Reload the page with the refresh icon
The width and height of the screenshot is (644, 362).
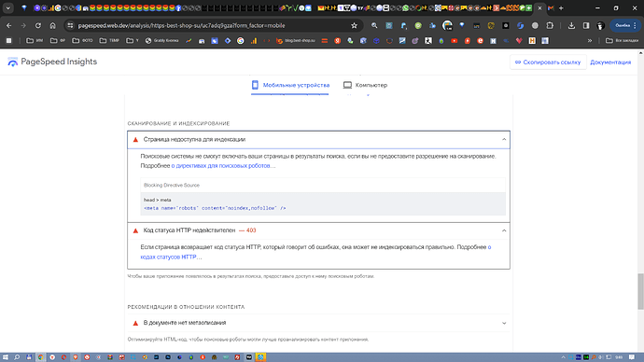38,25
